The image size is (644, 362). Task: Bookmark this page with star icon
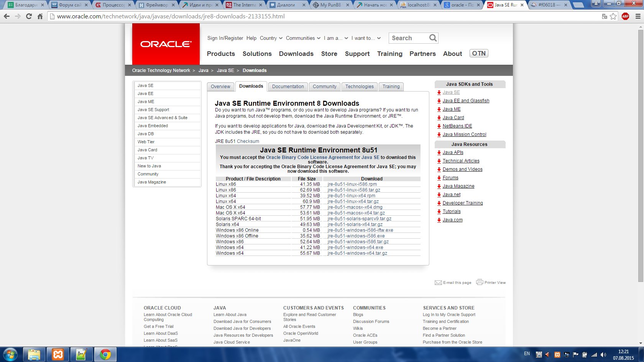613,16
